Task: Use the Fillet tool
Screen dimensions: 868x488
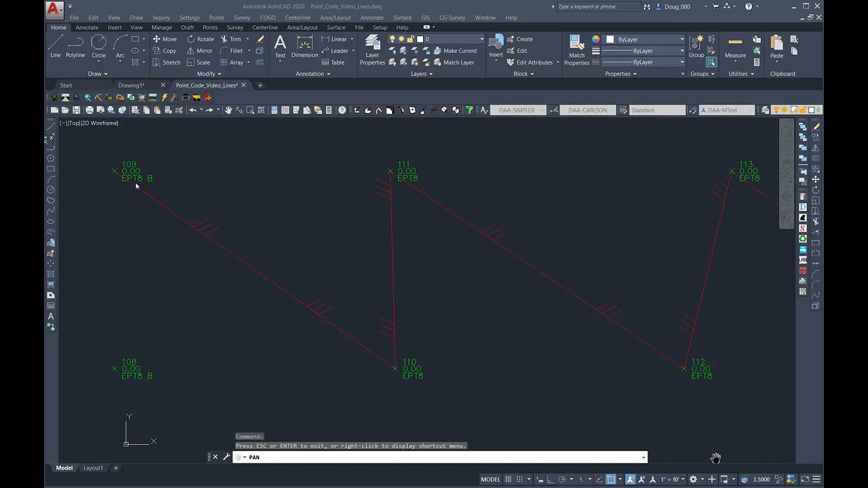Action: [231, 51]
